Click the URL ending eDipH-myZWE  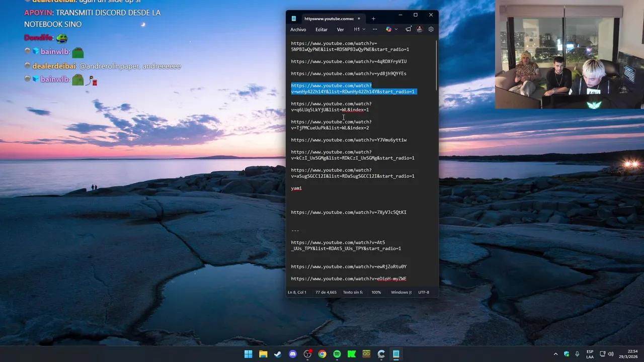point(349,279)
